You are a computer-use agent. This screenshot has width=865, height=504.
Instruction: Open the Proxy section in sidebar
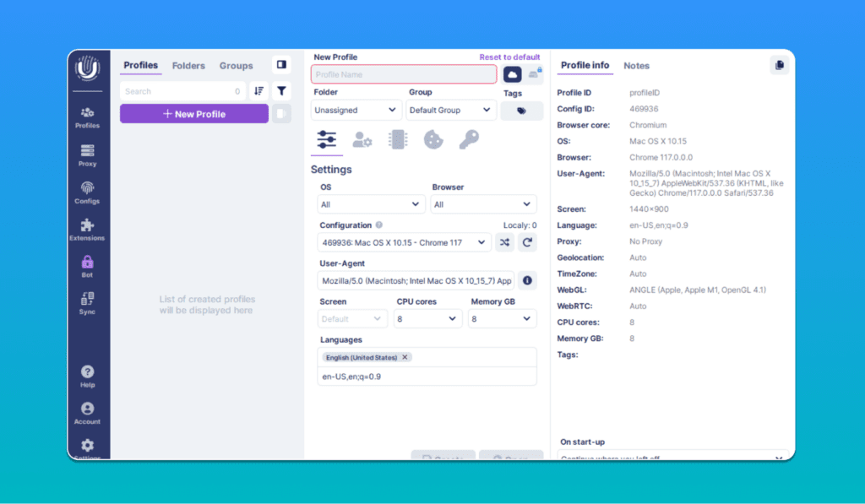tap(87, 155)
